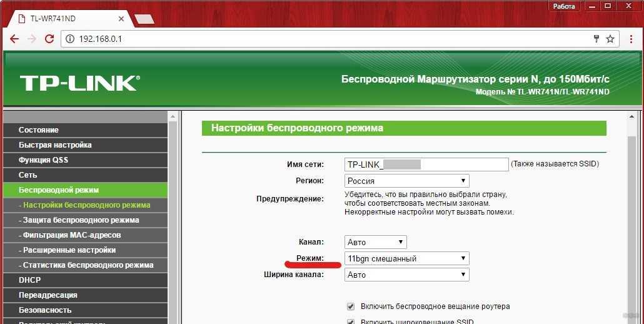
Task: Click the browser forward arrow
Action: [x=31, y=39]
